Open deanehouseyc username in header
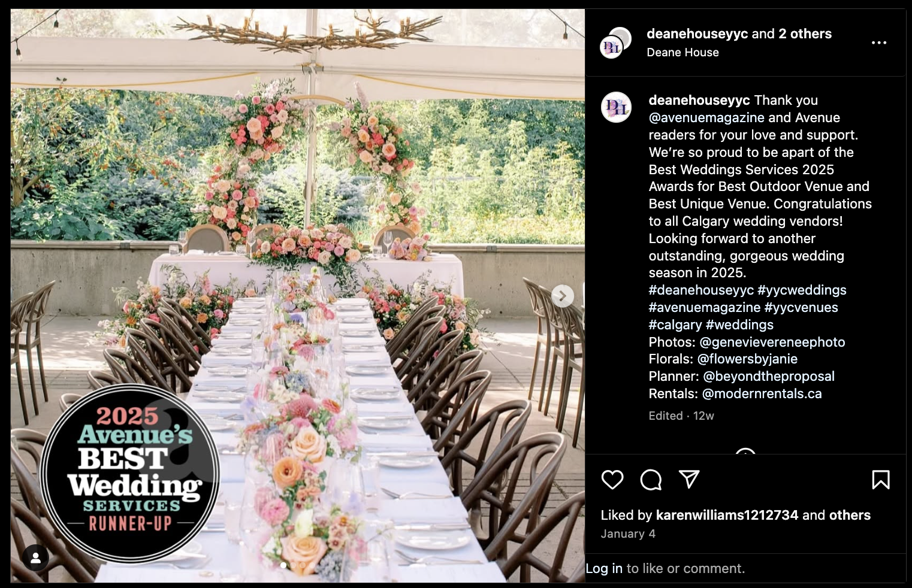Screen dimensions: 912x588 click(x=697, y=34)
